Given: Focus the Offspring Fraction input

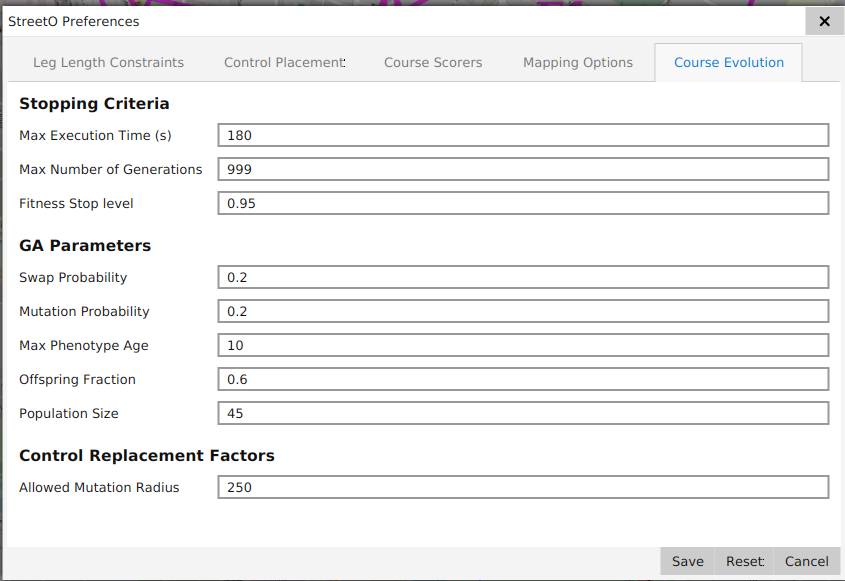Looking at the screenshot, I should [523, 379].
